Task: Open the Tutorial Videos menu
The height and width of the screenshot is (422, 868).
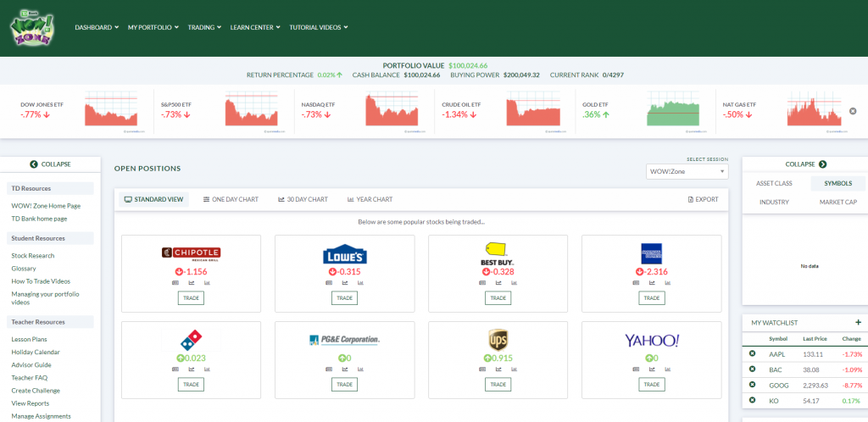Action: (319, 27)
